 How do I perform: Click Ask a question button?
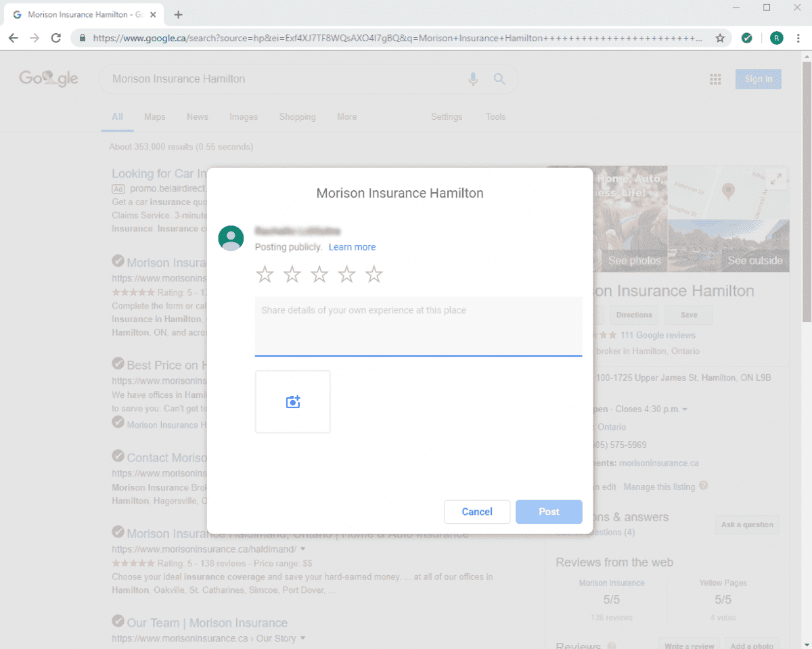747,524
